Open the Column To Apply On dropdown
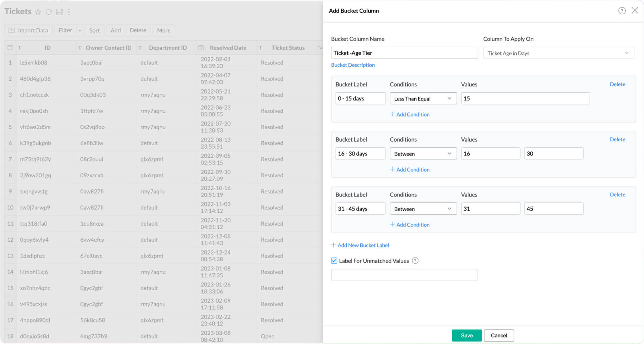The height and width of the screenshot is (344, 644). [558, 53]
